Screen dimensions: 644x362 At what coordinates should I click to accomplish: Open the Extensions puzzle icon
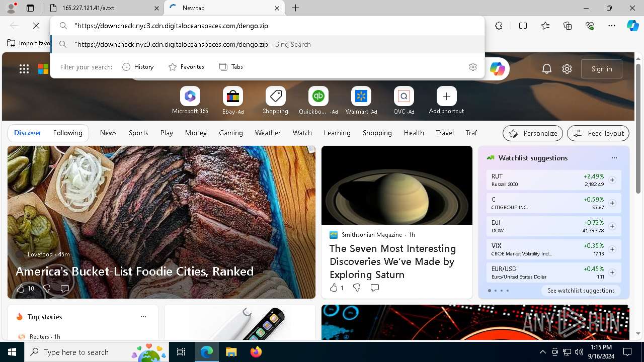499,26
